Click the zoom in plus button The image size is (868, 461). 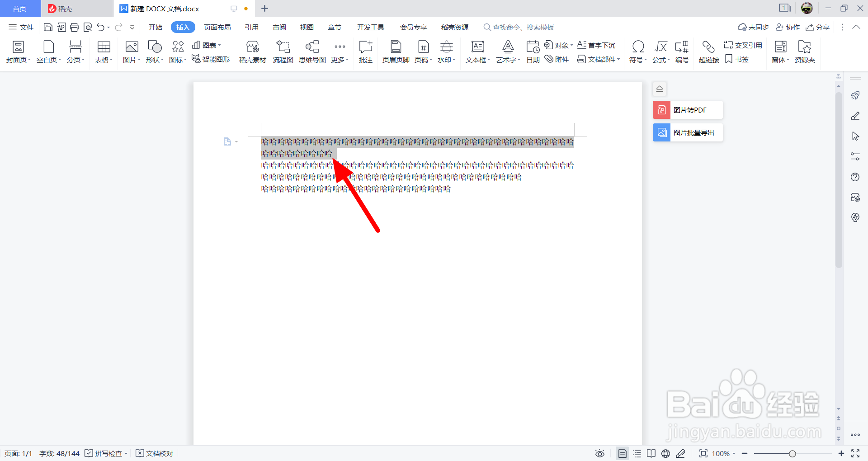tap(841, 453)
